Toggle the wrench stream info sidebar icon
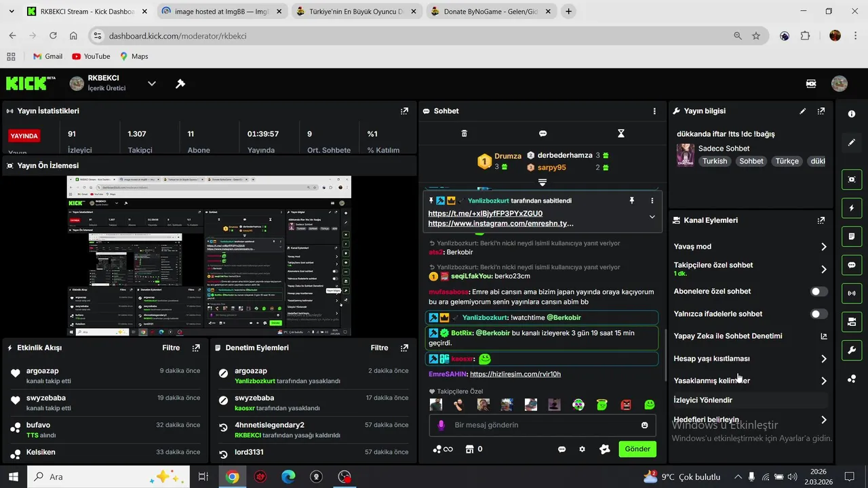 [x=852, y=350]
